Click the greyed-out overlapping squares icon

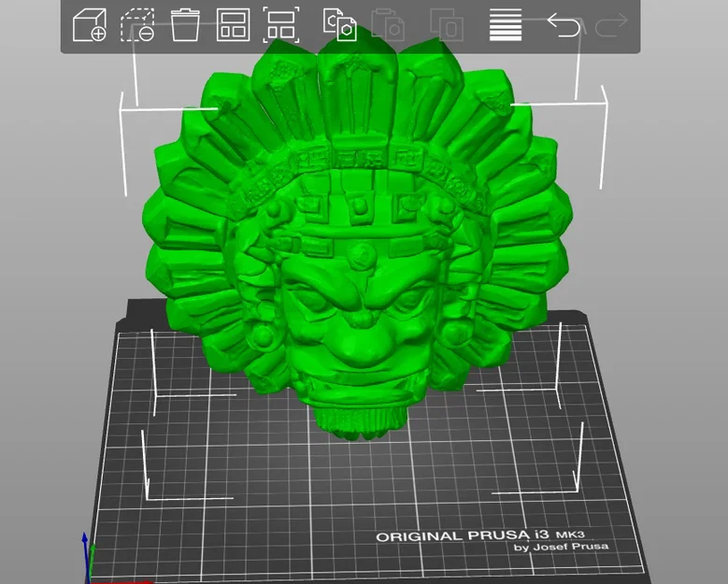(447, 25)
